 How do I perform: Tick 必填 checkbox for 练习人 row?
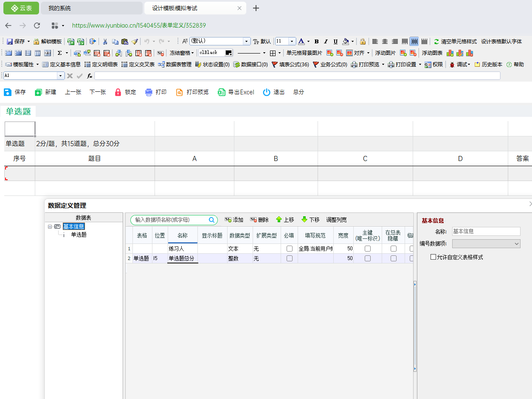point(289,249)
